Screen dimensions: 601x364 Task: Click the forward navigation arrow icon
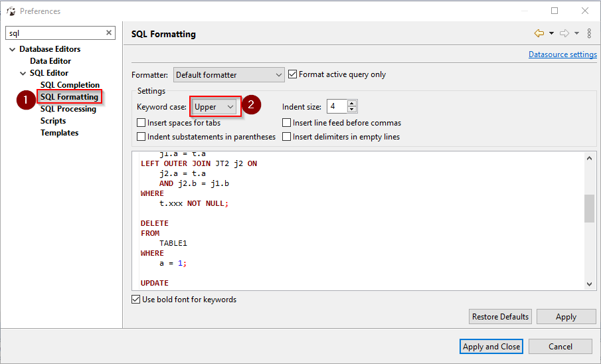(564, 33)
